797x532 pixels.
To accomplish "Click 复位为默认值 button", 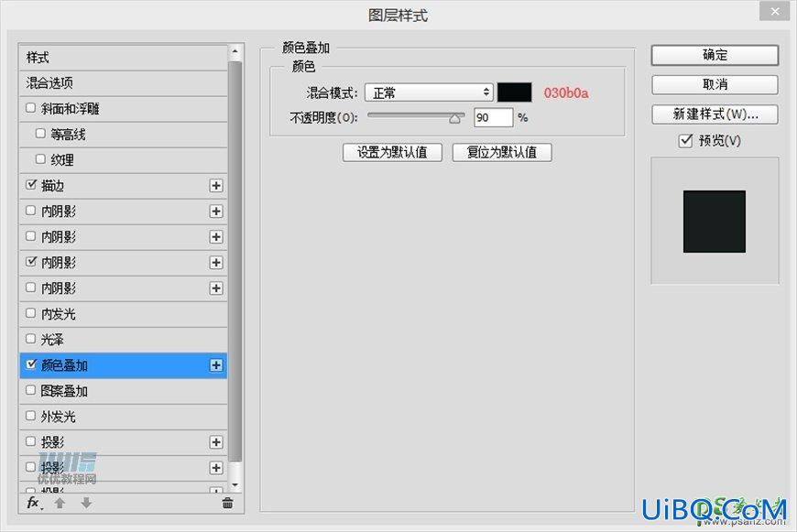I will [502, 152].
